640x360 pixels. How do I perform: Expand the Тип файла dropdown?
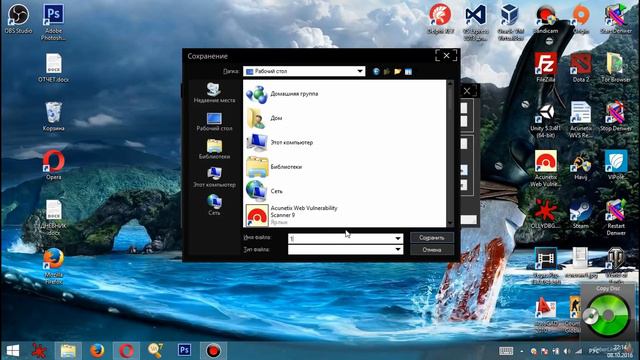point(398,249)
